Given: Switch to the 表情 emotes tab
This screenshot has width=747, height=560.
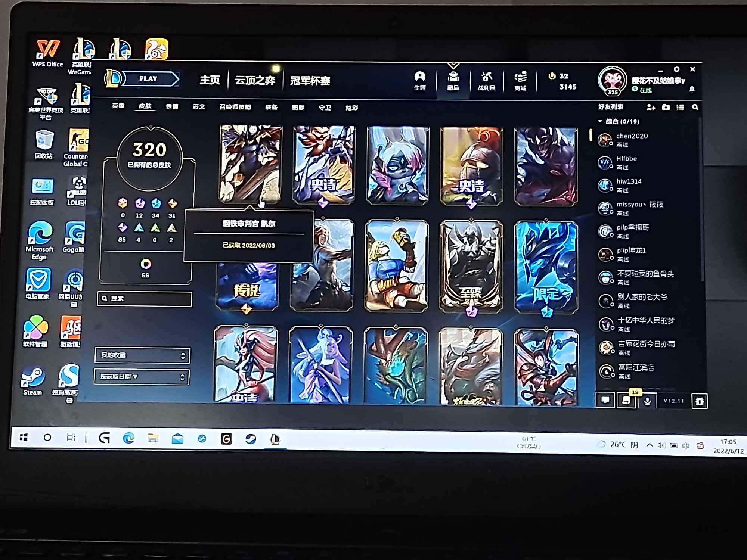Looking at the screenshot, I should click(172, 107).
